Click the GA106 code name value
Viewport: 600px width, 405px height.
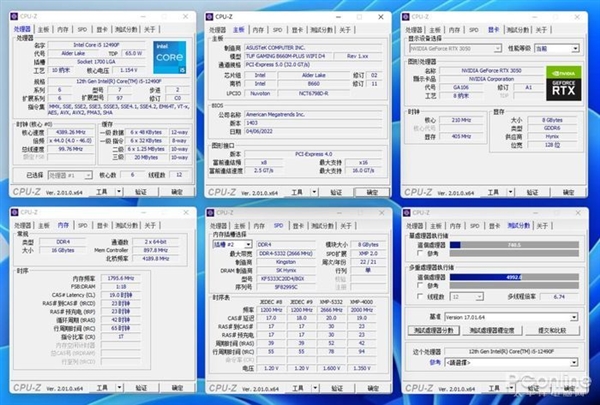tap(461, 87)
